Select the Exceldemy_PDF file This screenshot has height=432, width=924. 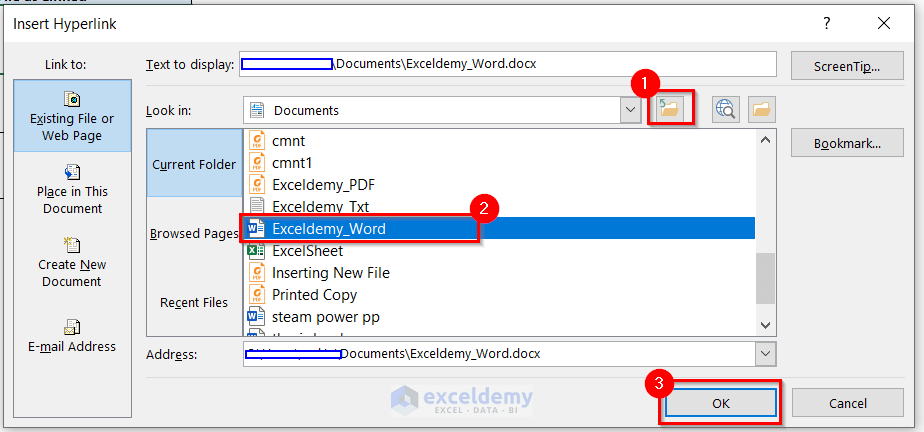500,184
